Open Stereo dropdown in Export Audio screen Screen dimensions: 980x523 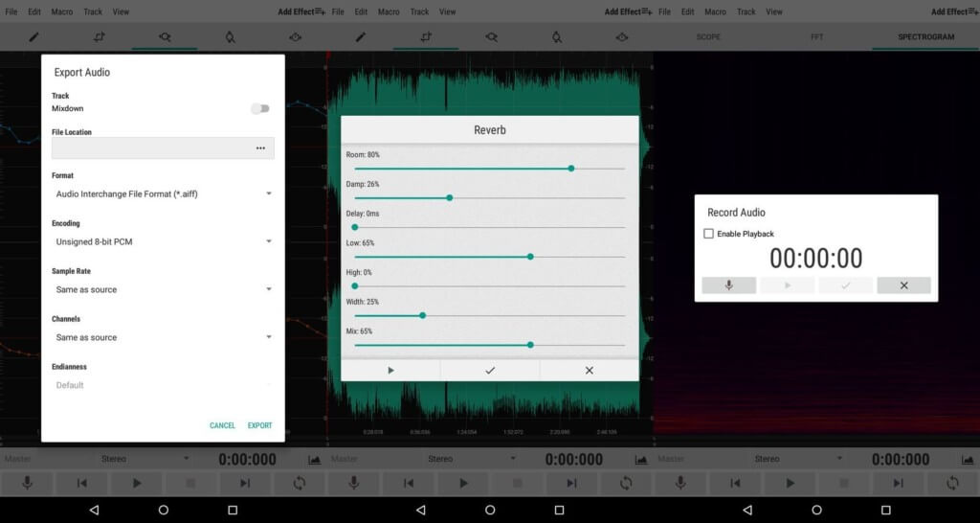click(145, 459)
